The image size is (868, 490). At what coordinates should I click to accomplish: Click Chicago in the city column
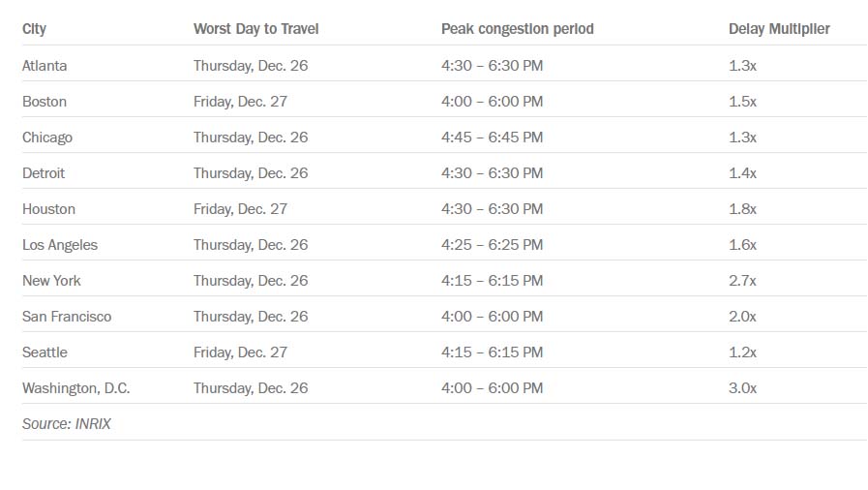(47, 138)
